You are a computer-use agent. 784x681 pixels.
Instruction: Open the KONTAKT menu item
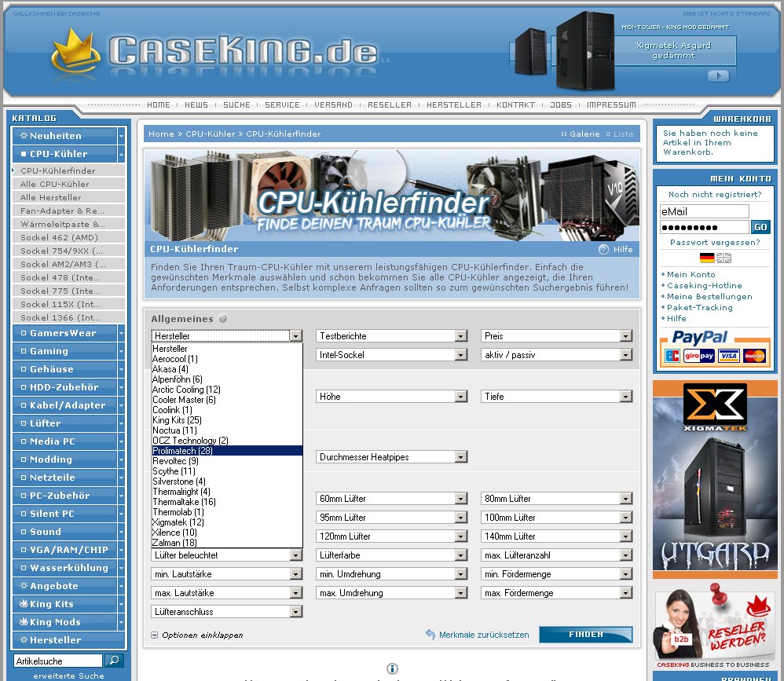(x=515, y=105)
